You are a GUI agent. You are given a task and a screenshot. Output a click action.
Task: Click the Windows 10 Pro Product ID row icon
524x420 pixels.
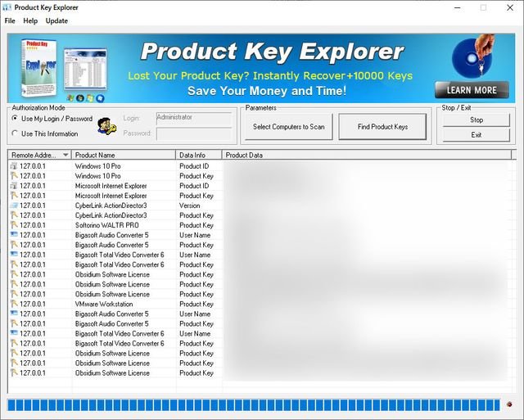(14, 166)
